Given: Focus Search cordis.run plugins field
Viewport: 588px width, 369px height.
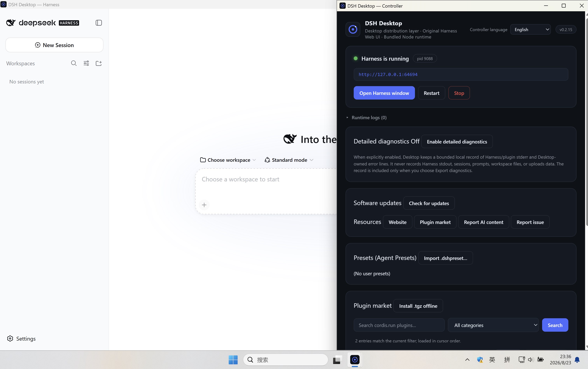Looking at the screenshot, I should pos(399,325).
